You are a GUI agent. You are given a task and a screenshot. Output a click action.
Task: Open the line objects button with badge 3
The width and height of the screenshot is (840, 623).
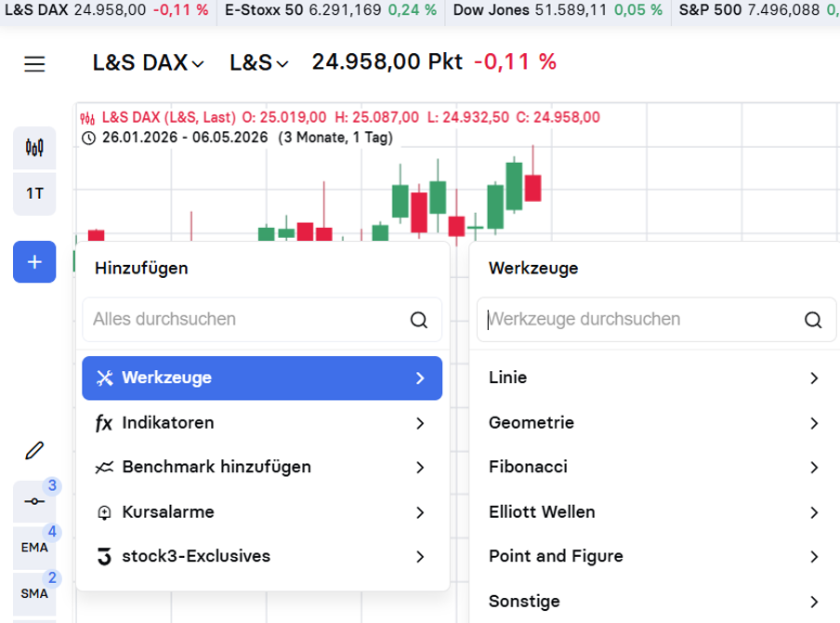[34, 501]
